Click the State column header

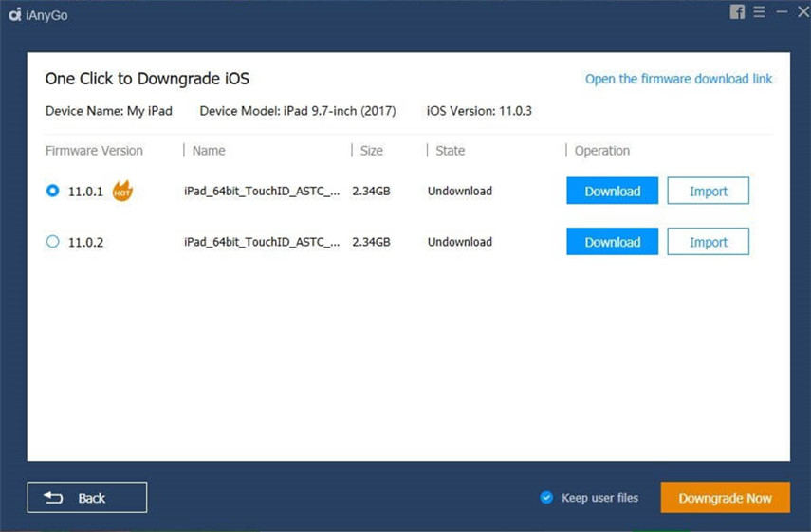click(x=450, y=151)
